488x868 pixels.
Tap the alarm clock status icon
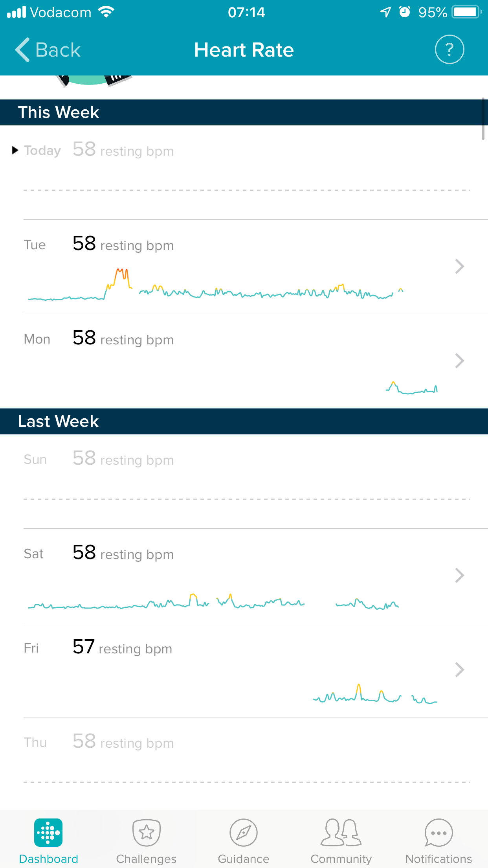(x=404, y=12)
